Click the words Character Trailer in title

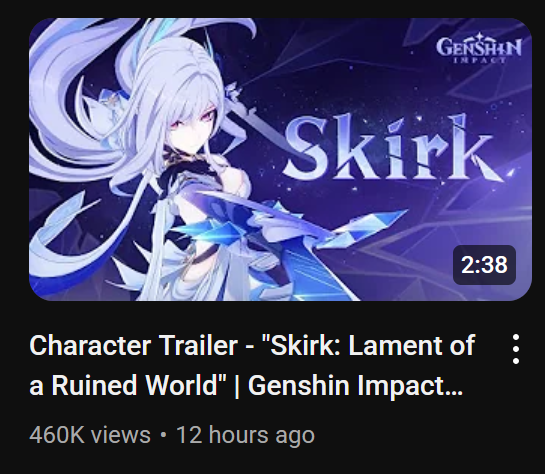click(x=133, y=345)
